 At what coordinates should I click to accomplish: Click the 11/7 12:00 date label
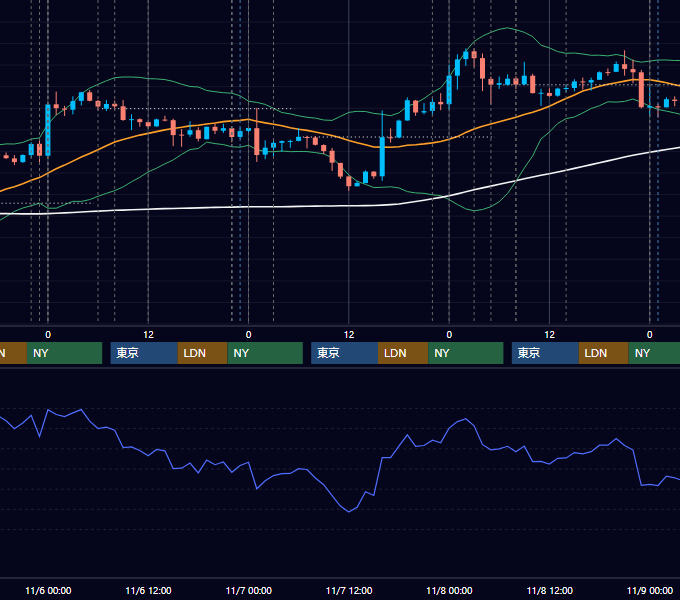pyautogui.click(x=349, y=590)
